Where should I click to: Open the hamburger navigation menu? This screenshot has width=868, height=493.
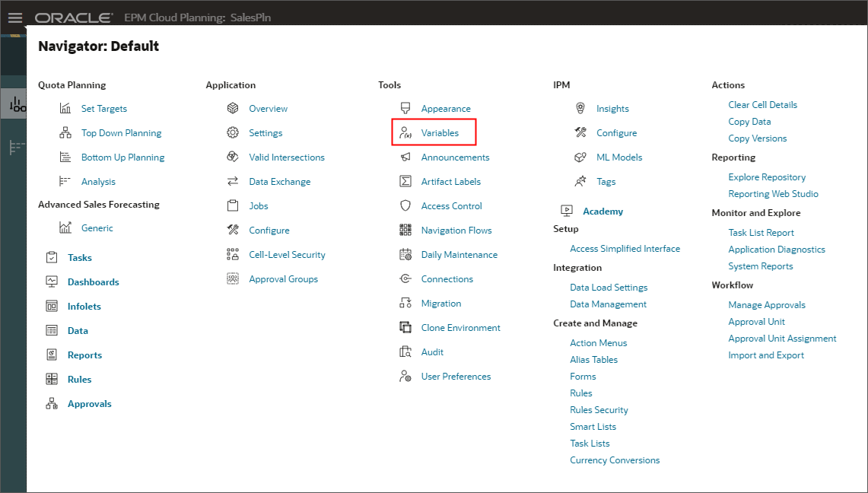[x=14, y=17]
